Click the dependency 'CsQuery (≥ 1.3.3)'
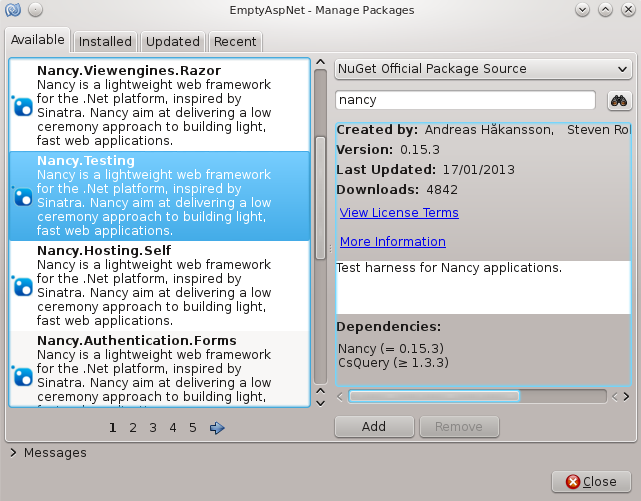 (393, 363)
